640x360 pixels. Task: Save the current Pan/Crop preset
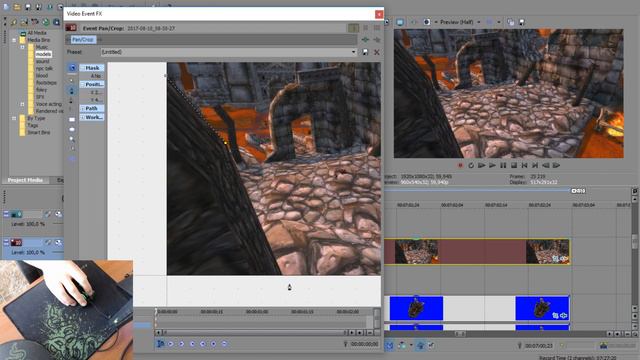coord(365,52)
